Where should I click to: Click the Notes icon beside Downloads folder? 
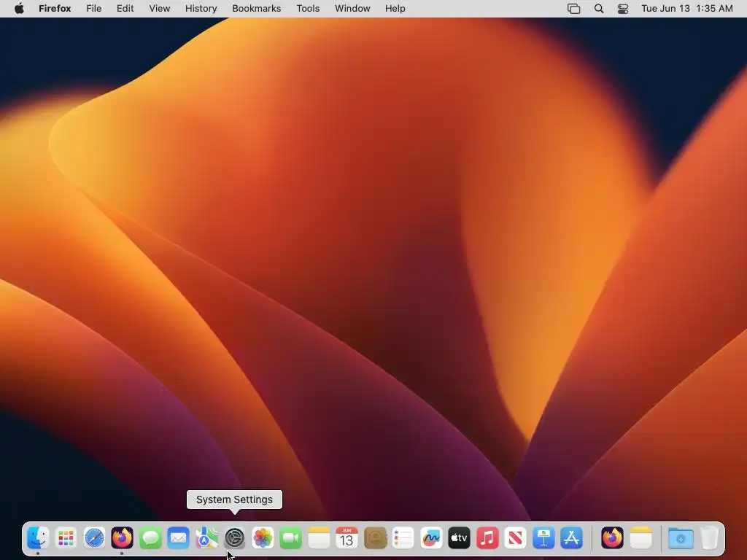click(640, 538)
